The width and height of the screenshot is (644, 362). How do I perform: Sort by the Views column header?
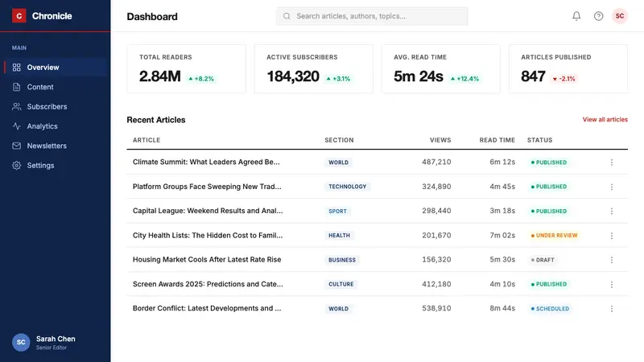pyautogui.click(x=440, y=140)
